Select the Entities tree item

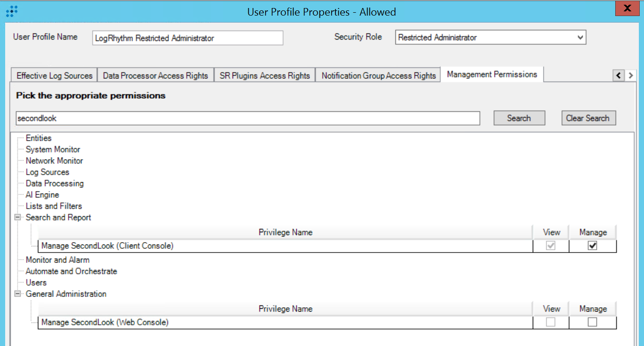point(39,138)
